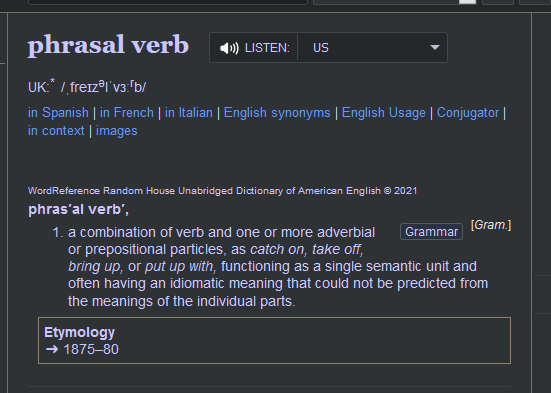The height and width of the screenshot is (393, 551).
Task: Click the [Gram.] label
Action: pos(491,225)
